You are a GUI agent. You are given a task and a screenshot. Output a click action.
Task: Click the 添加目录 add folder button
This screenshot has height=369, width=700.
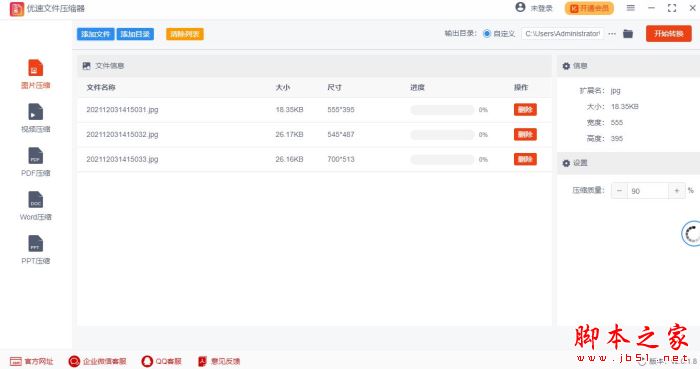coord(135,34)
